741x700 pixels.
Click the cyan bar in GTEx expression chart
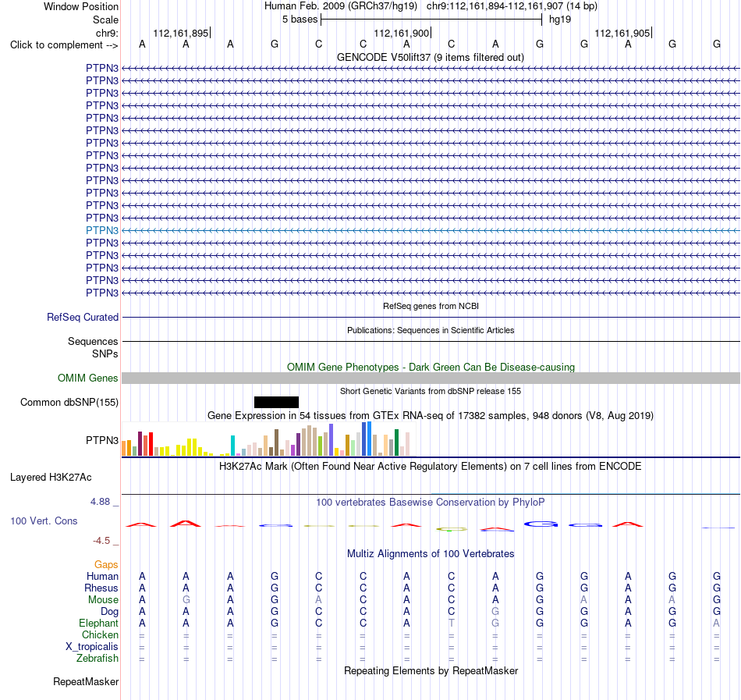coord(232,446)
